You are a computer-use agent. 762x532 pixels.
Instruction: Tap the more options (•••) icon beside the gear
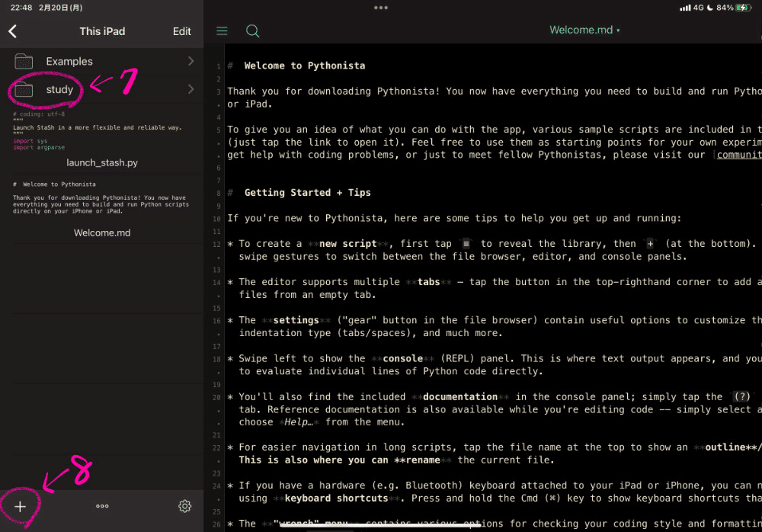click(x=102, y=505)
